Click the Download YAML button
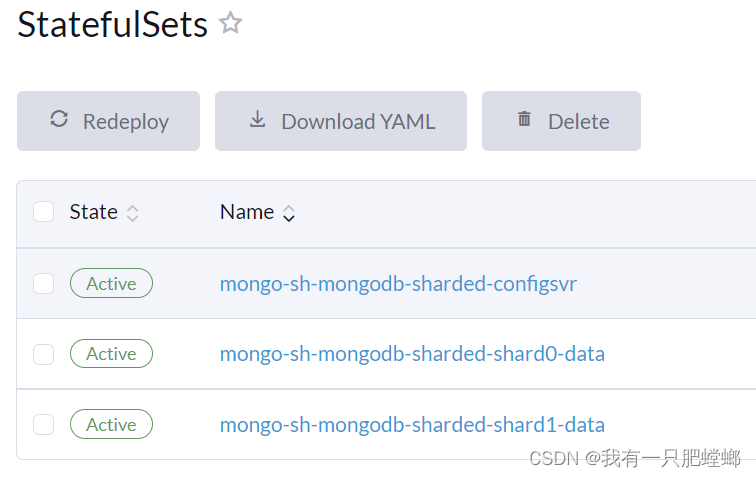 click(x=340, y=121)
